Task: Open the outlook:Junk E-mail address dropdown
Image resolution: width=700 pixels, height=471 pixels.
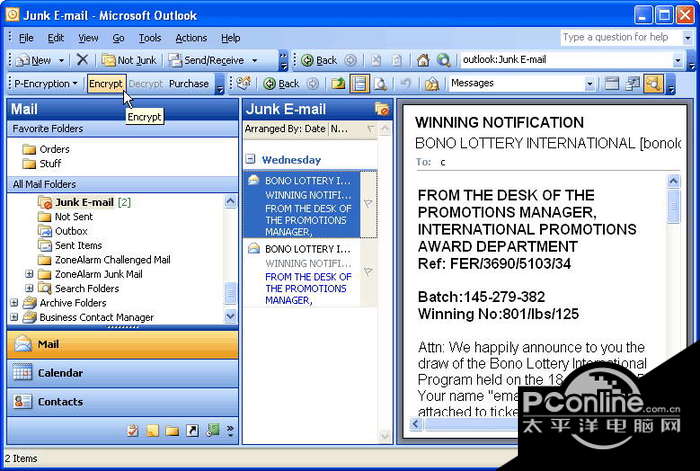Action: pyautogui.click(x=678, y=60)
